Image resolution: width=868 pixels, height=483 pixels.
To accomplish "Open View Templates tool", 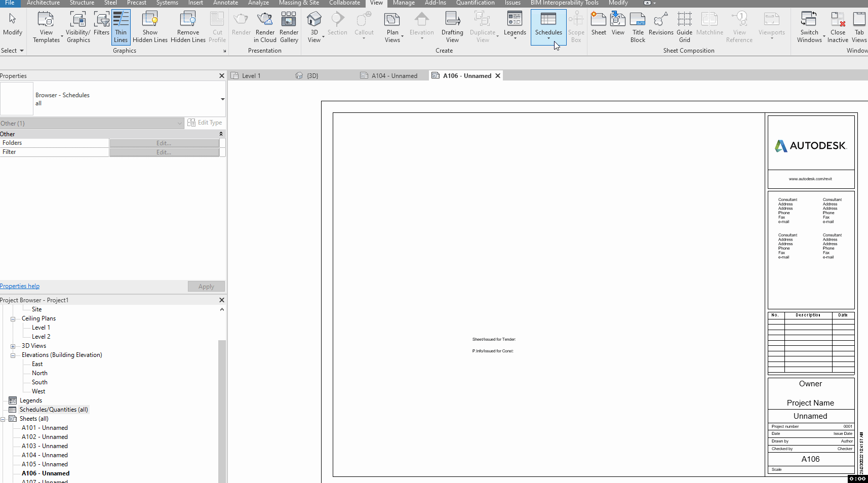I will [46, 27].
